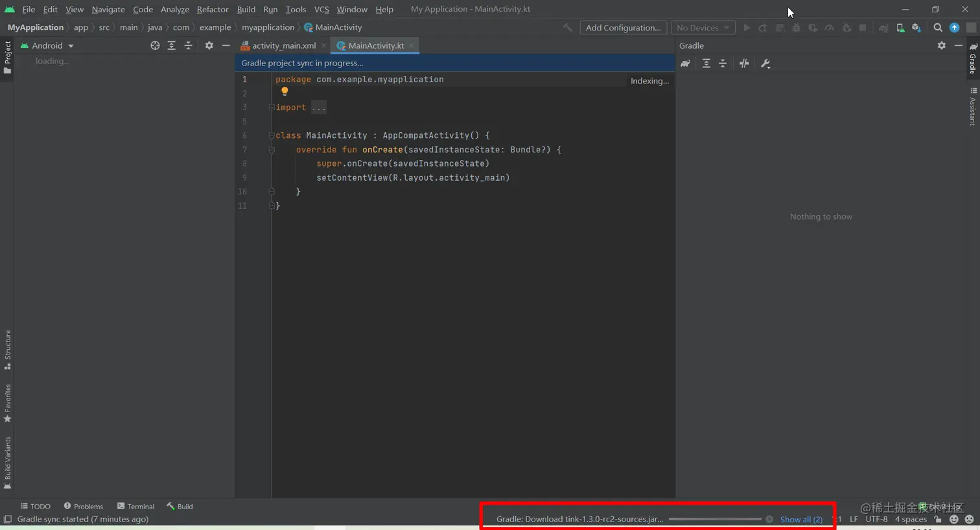Click the tool window quick access icon
Viewport: 980px width, 530px height.
tap(7, 519)
